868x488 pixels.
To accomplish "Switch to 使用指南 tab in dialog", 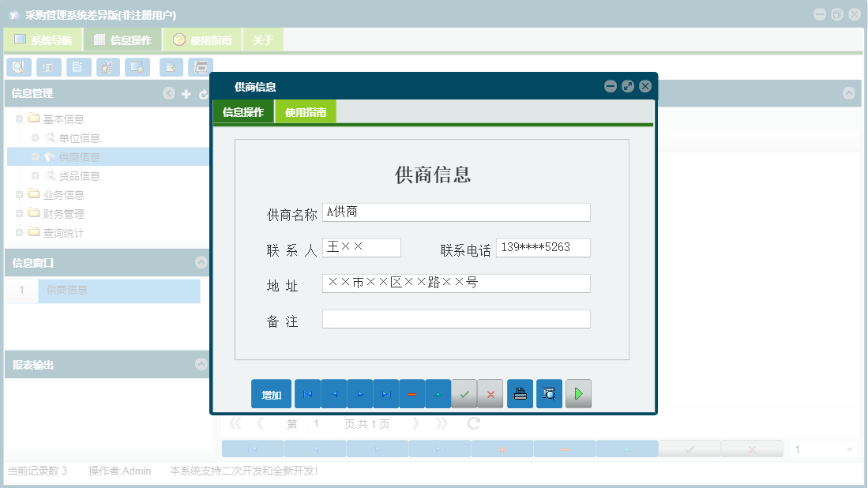I will coord(306,112).
